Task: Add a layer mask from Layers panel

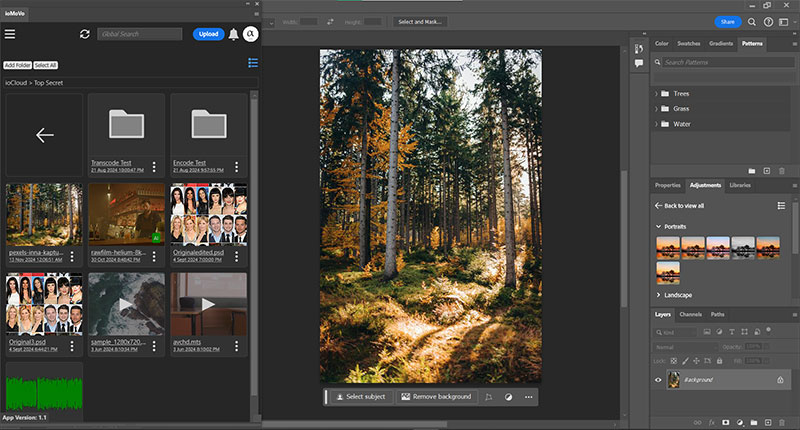Action: tap(724, 423)
